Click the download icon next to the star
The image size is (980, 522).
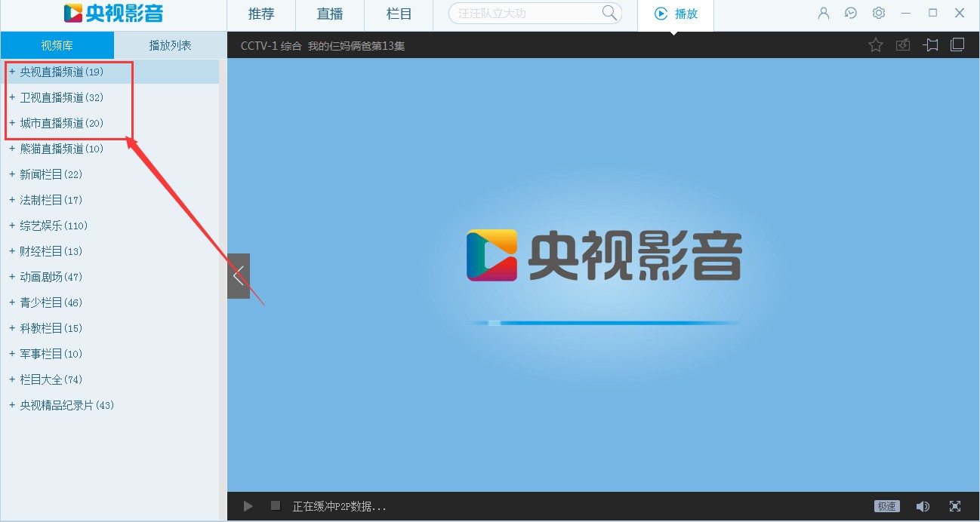pyautogui.click(x=903, y=45)
